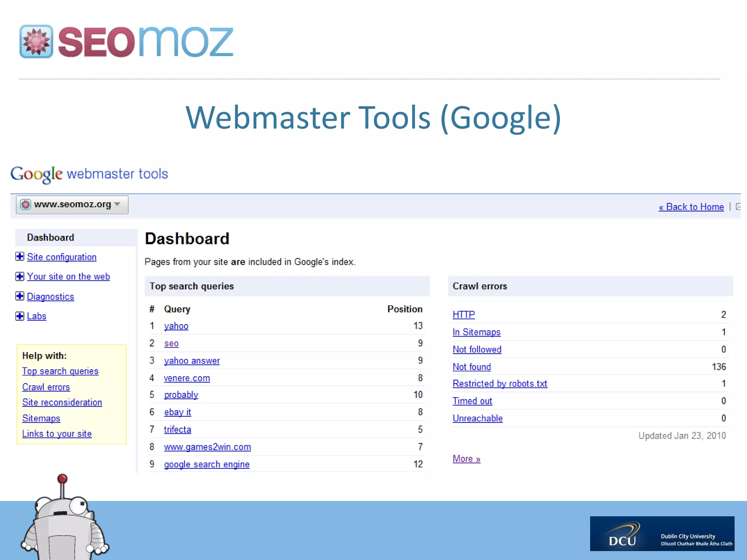This screenshot has height=560, width=747.
Task: Click the Roger robot mascot image
Action: (65, 517)
